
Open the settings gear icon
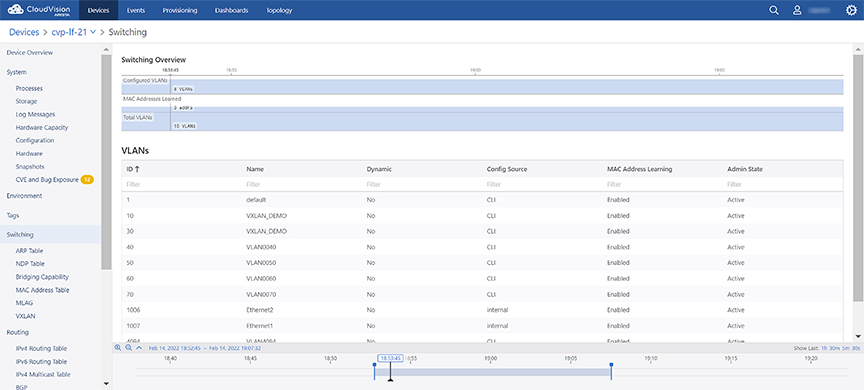point(851,10)
